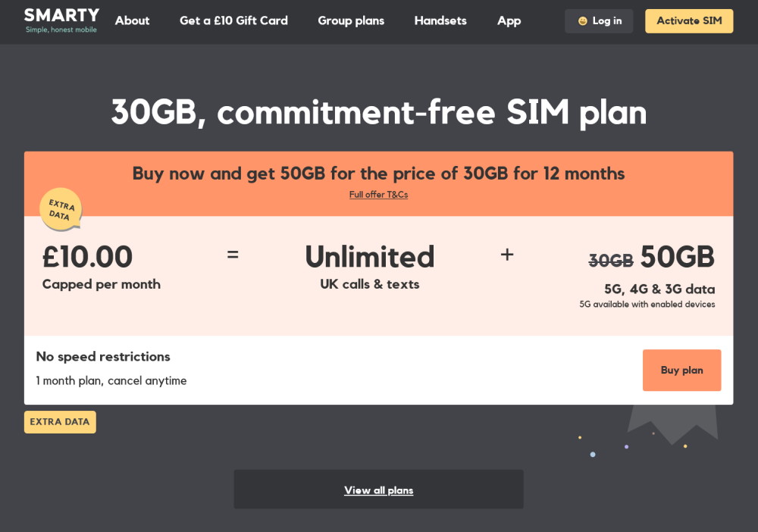The height and width of the screenshot is (532, 758).
Task: Click the strikethrough 30GB text
Action: tap(611, 260)
